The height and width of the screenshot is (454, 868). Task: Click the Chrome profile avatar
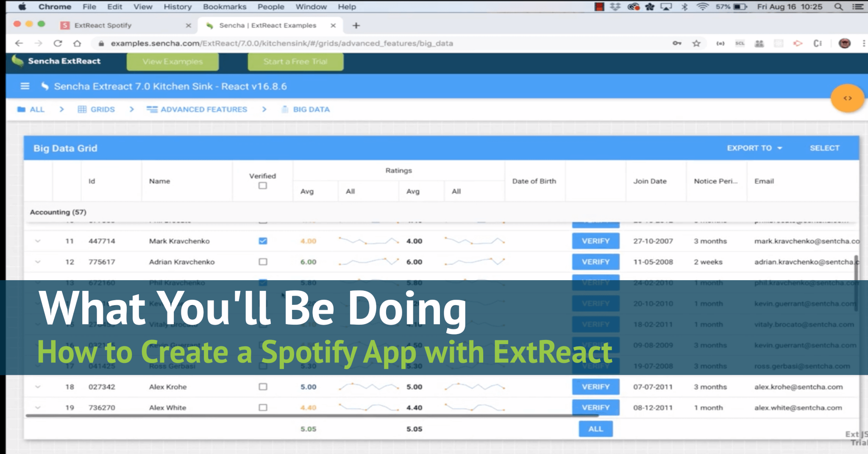tap(845, 43)
